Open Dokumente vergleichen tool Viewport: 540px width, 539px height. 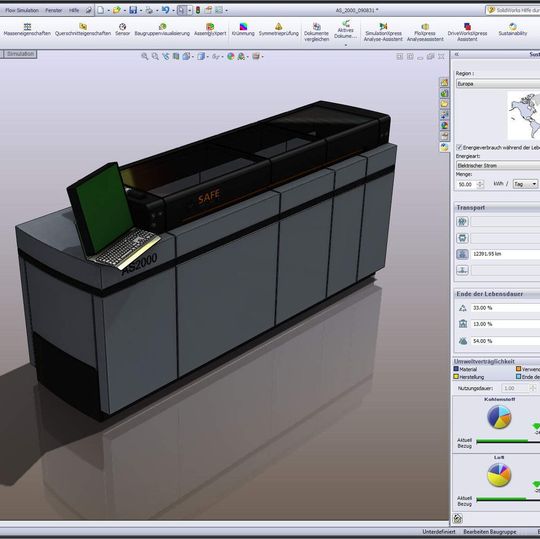pyautogui.click(x=316, y=32)
